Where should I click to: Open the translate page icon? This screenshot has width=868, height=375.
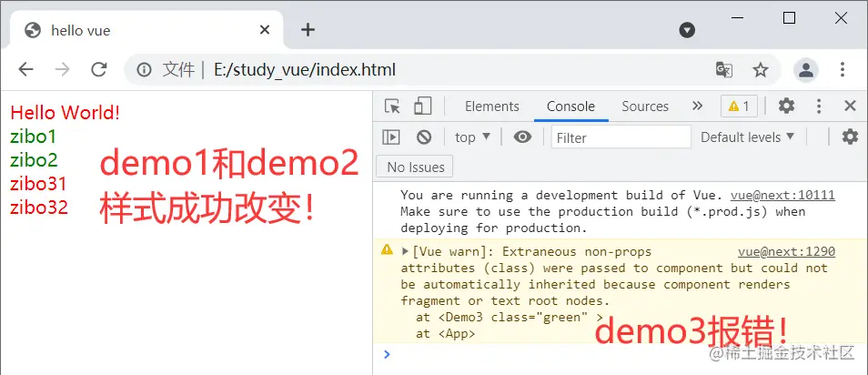[x=724, y=70]
